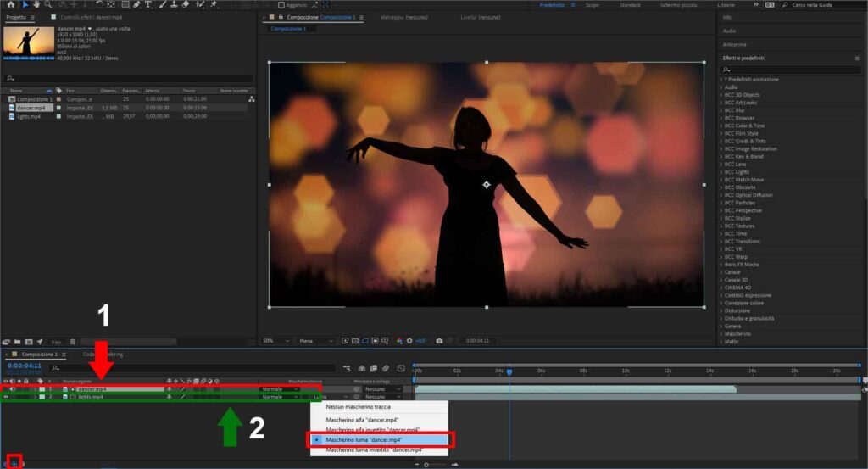Switch to the Standard workspace
Viewport: 868px width, 469px height.
tap(630, 5)
